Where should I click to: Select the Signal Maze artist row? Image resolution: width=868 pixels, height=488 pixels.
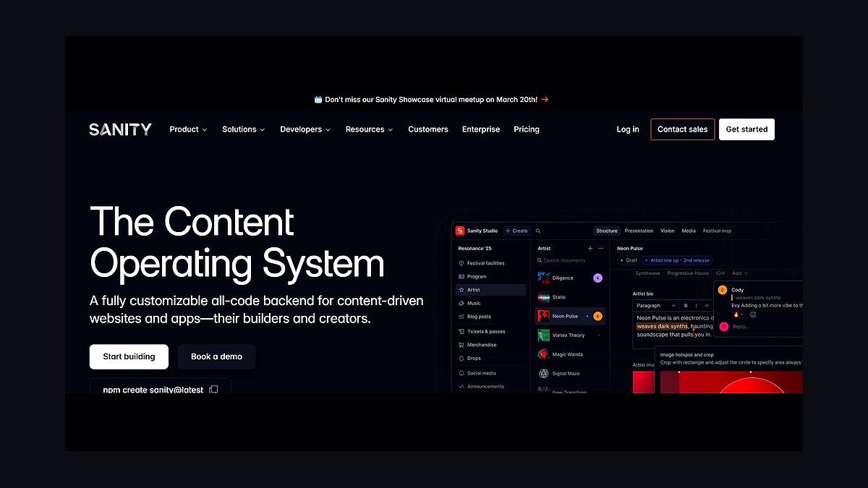pos(570,374)
